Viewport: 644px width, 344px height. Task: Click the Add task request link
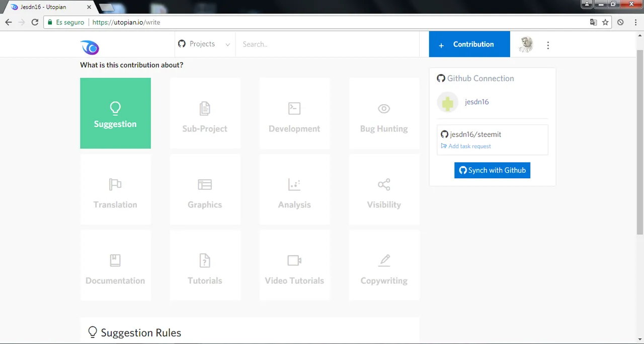[466, 146]
